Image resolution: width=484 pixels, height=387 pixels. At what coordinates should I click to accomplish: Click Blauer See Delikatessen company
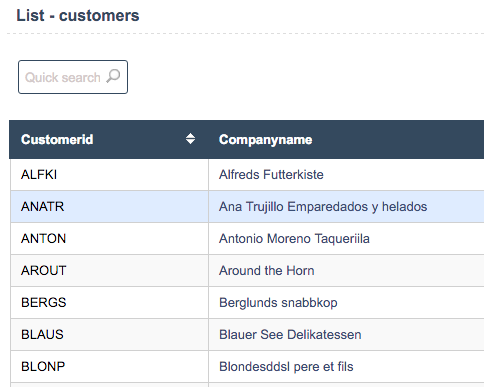pyautogui.click(x=290, y=335)
